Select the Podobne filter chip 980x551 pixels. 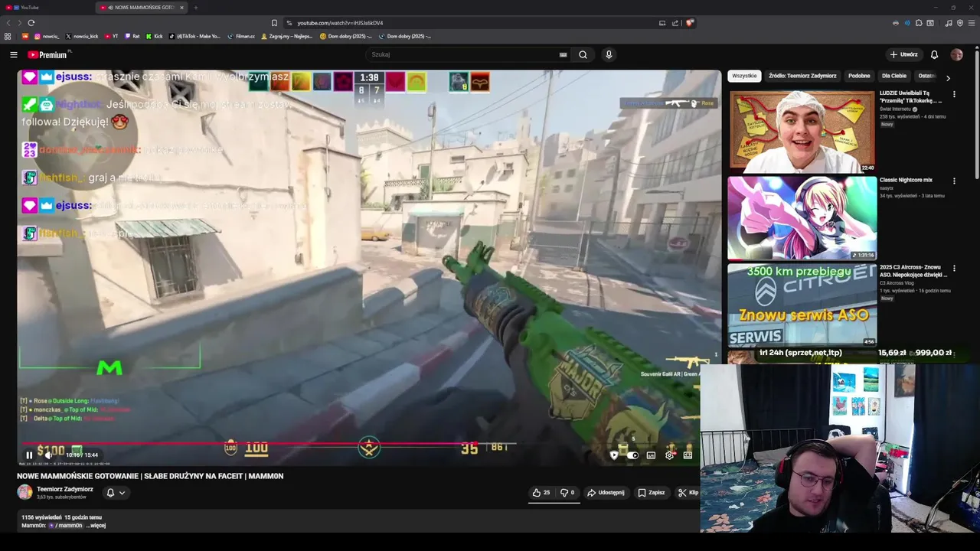tap(859, 76)
